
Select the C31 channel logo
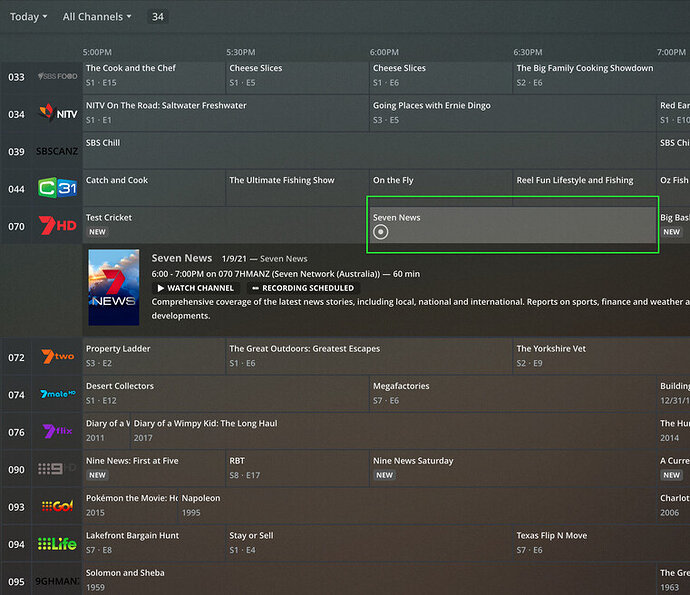[x=58, y=188]
